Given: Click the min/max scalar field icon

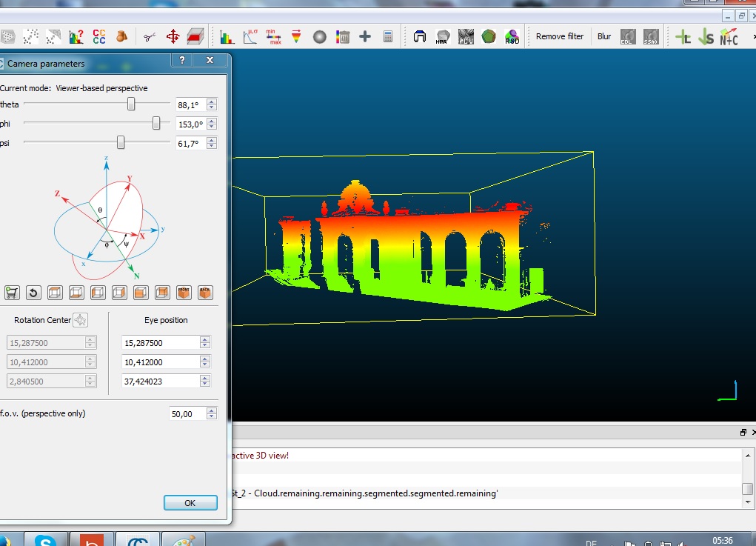Looking at the screenshot, I should (x=274, y=36).
